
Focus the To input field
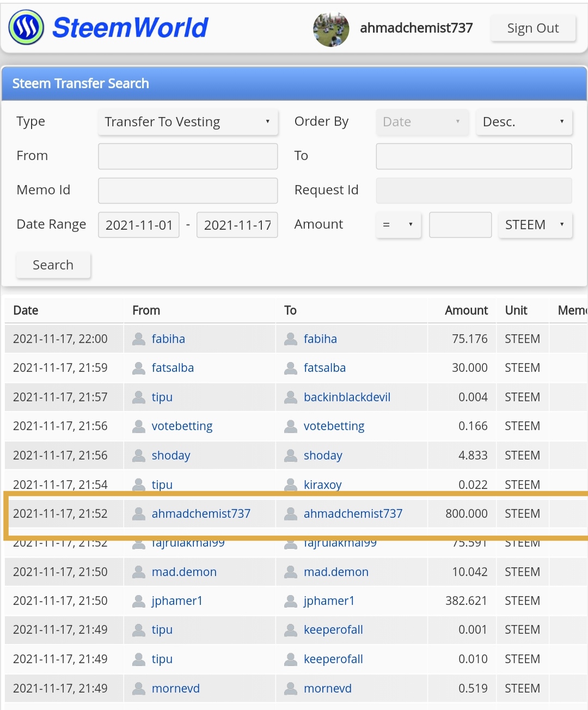474,156
